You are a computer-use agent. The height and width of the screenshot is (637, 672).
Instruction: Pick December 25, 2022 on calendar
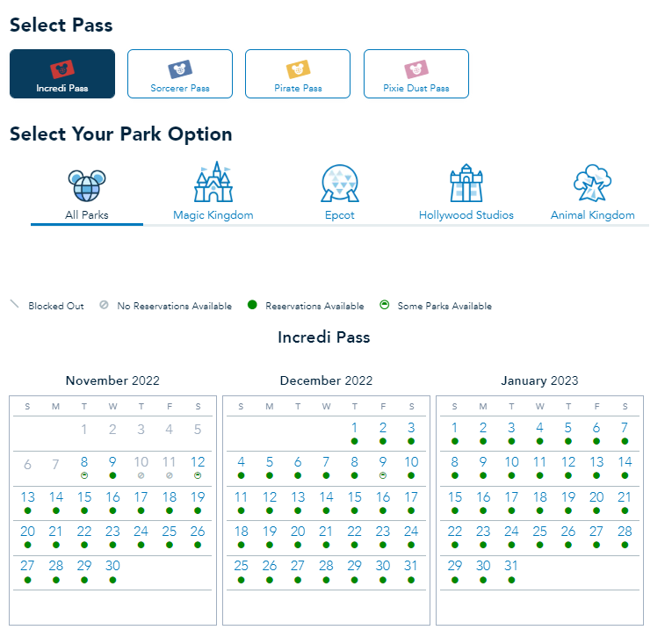coord(242,566)
